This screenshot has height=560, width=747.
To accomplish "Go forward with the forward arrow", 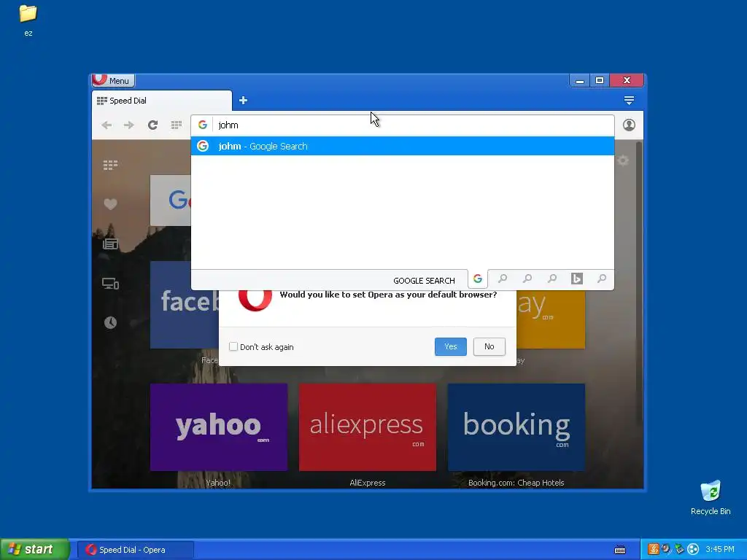I will tap(128, 125).
